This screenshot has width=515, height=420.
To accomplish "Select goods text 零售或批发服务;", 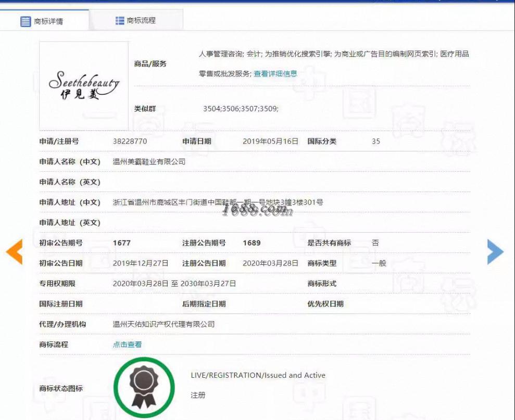I will point(225,73).
